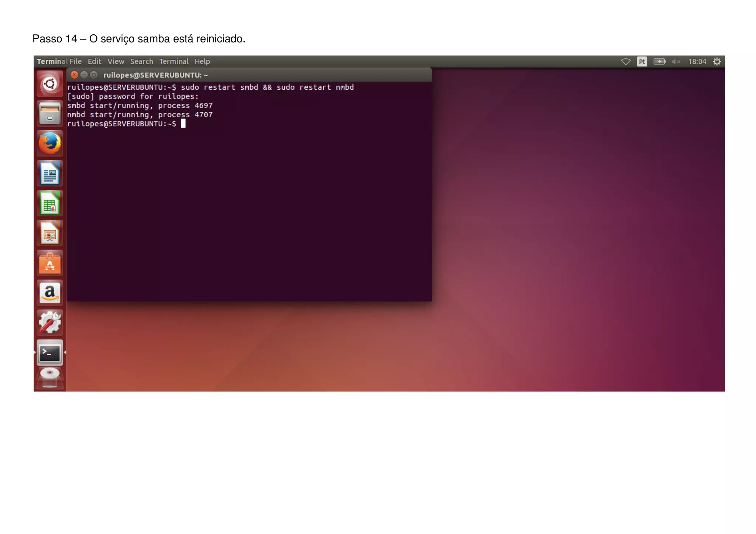
Task: Expand the Pt keyboard layout indicator
Action: (642, 62)
